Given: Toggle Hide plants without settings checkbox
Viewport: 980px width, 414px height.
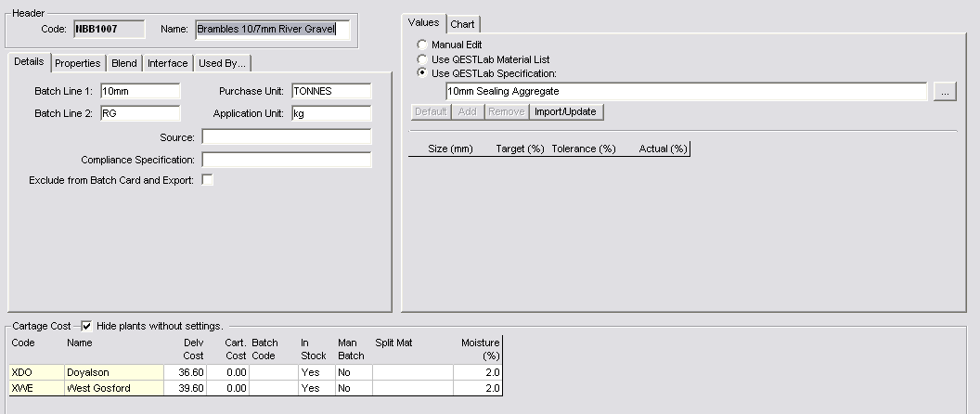Looking at the screenshot, I should pos(86,326).
